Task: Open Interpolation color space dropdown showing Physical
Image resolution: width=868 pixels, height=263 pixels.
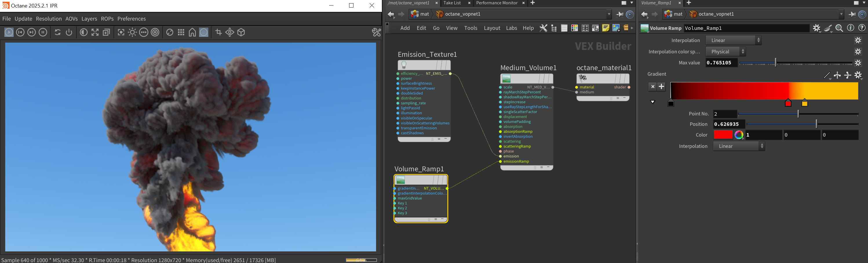Action: click(x=725, y=52)
